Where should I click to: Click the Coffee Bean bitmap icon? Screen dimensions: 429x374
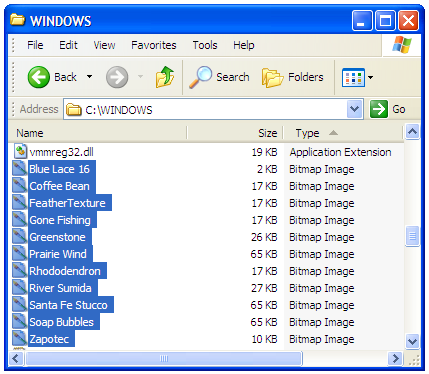[20, 186]
